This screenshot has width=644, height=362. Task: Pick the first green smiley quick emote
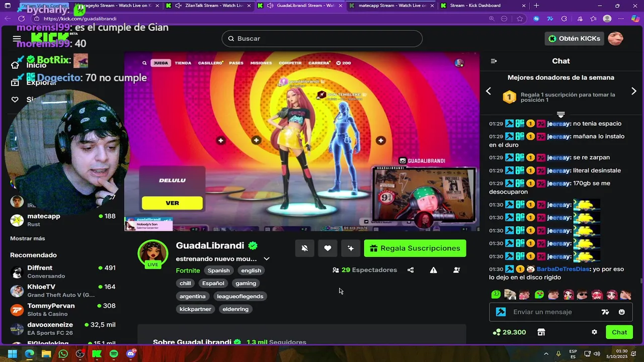click(496, 295)
